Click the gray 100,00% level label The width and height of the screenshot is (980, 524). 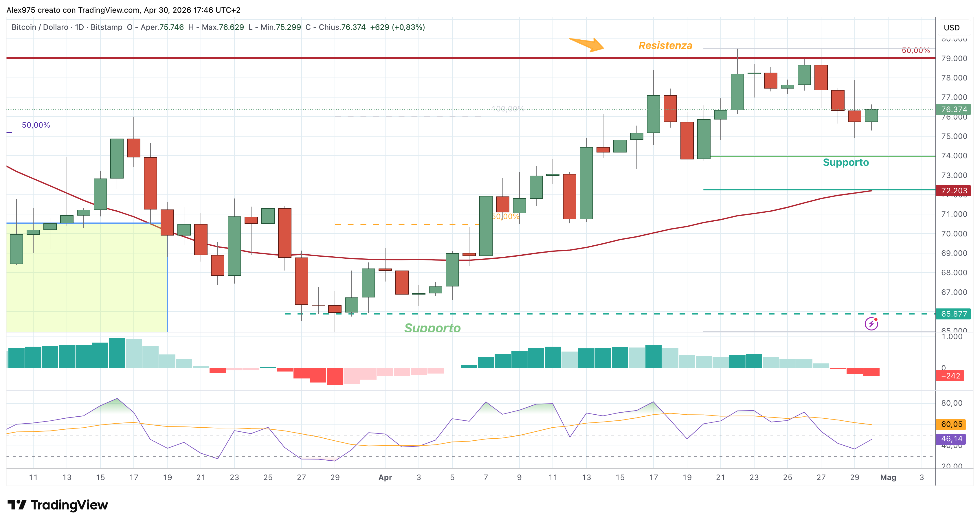click(x=508, y=109)
